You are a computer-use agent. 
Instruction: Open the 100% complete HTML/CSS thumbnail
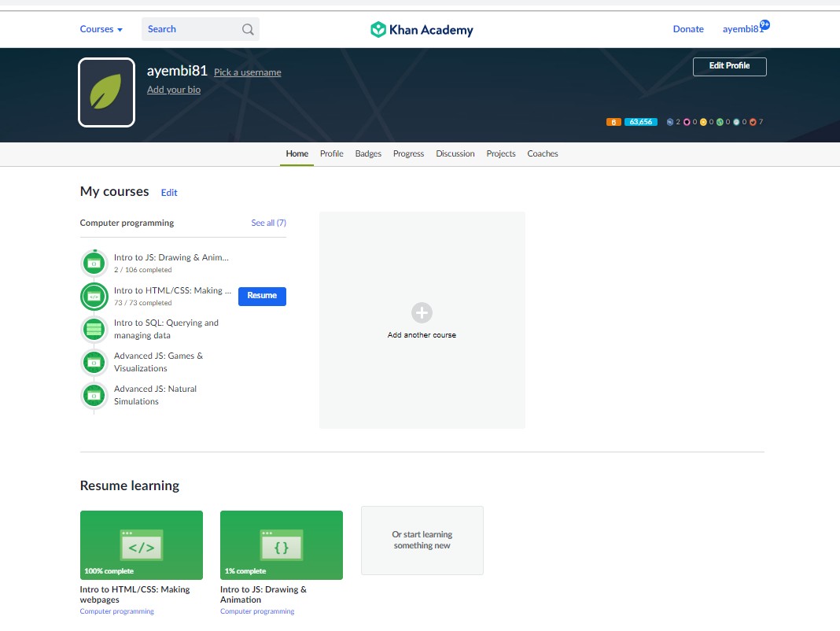point(142,544)
